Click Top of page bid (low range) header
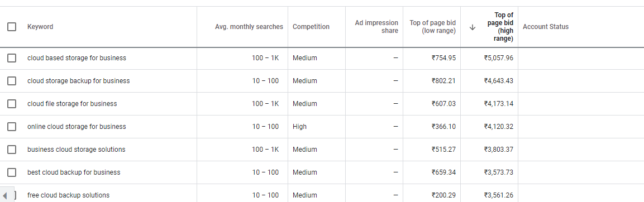Image resolution: width=644 pixels, height=202 pixels. 433,27
